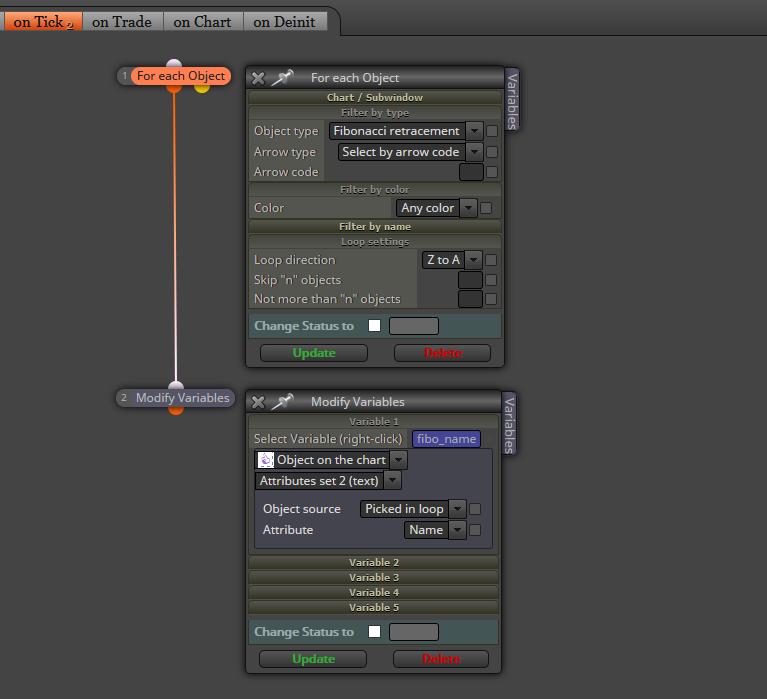Collapse the Filter by color section

pos(375,189)
